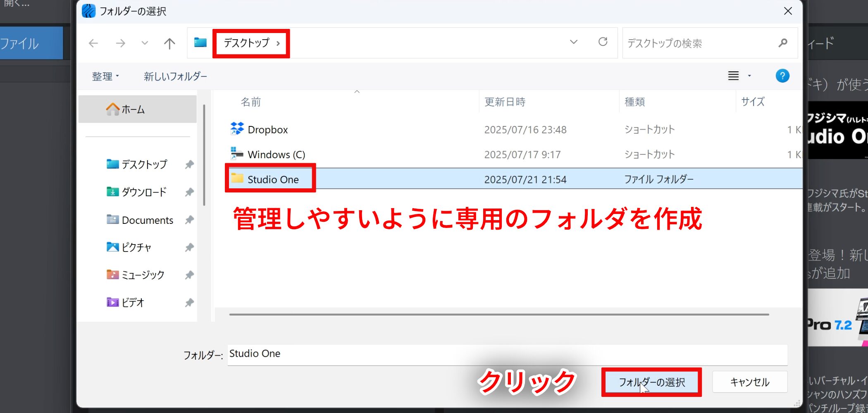The width and height of the screenshot is (868, 413).
Task: Click the view layout list icon
Action: tap(733, 76)
